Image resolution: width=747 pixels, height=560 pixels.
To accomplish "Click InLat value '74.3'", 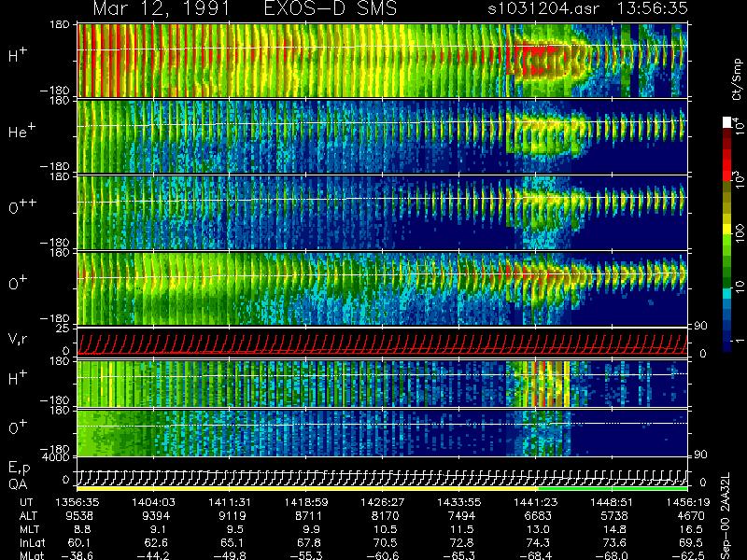I will [x=538, y=542].
